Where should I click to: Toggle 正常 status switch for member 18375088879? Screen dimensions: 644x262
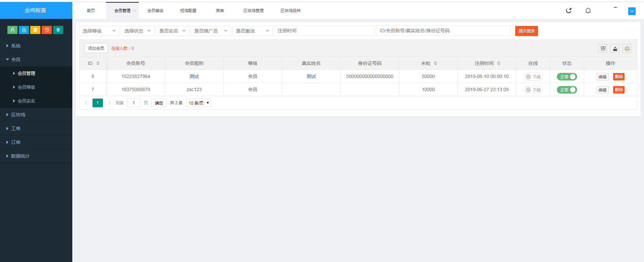pyautogui.click(x=567, y=90)
